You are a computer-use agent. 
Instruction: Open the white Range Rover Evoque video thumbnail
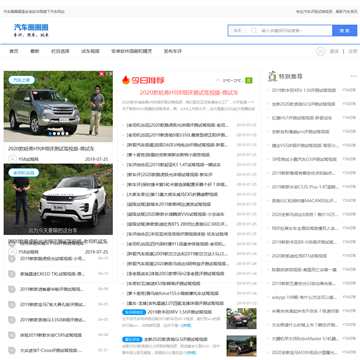[x=58, y=199]
